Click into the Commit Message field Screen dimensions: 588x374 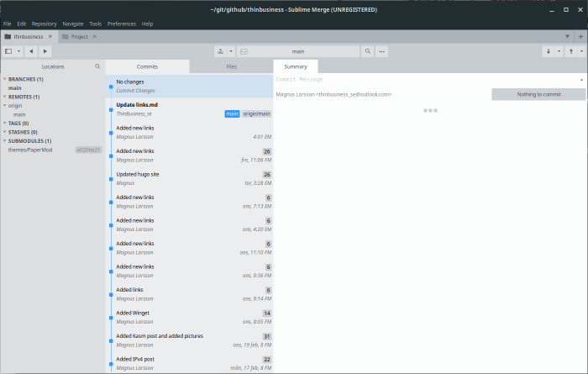(x=427, y=80)
